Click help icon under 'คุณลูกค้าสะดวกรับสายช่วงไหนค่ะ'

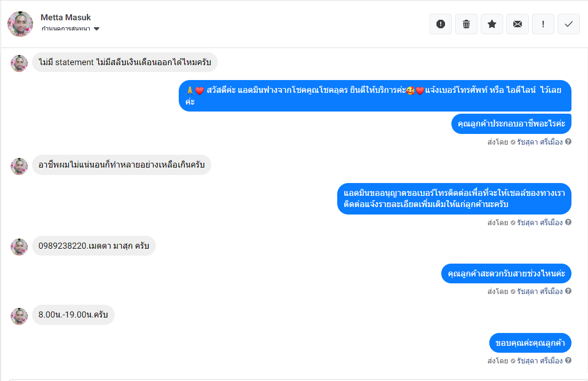pyautogui.click(x=568, y=291)
